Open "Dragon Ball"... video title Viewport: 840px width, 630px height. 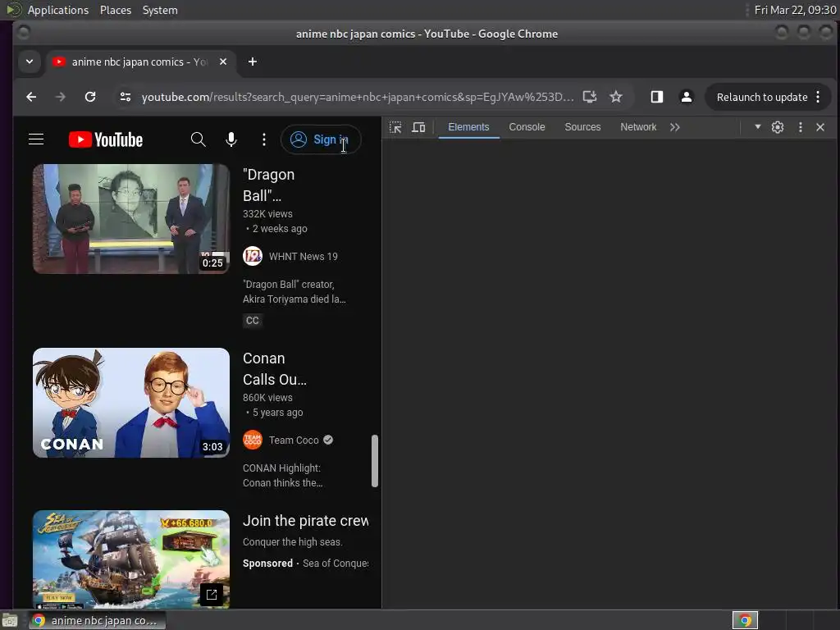pyautogui.click(x=269, y=185)
